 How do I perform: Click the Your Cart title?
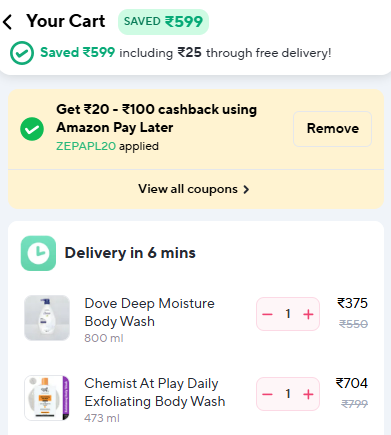click(66, 21)
